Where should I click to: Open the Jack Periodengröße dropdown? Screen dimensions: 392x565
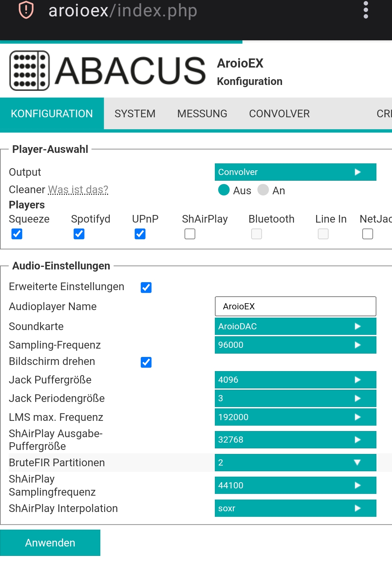click(295, 398)
